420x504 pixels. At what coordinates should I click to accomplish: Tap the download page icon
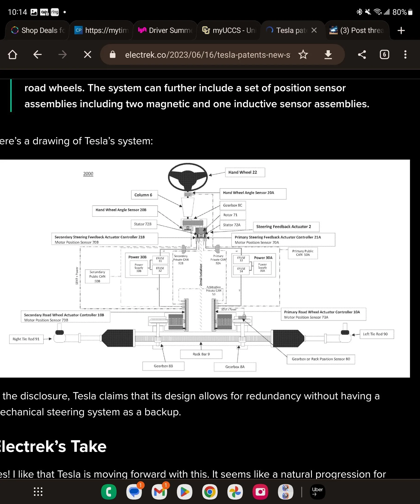coord(328,55)
